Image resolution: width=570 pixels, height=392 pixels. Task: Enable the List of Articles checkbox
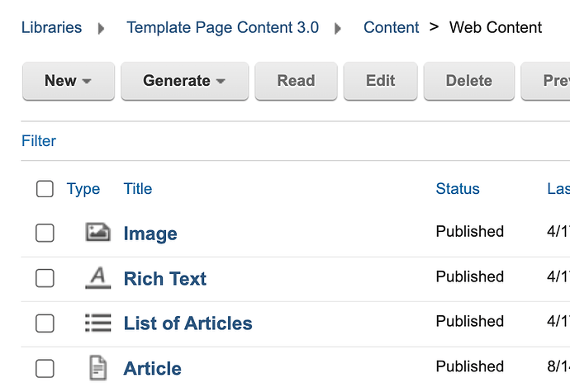pos(45,324)
